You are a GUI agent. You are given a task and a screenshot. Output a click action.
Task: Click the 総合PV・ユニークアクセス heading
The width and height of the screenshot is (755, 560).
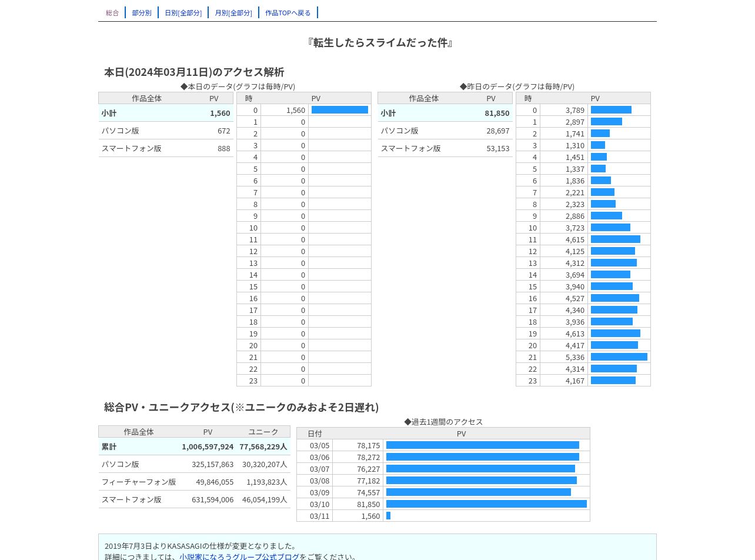(241, 407)
